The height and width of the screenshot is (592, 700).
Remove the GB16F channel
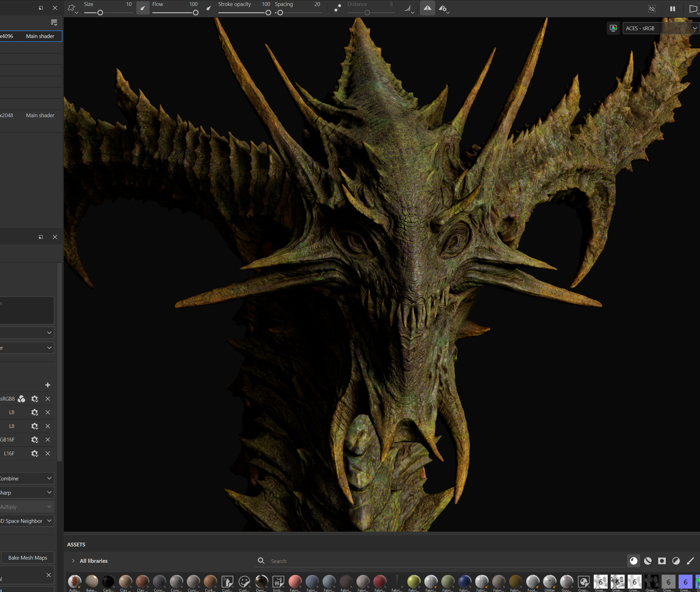click(48, 440)
